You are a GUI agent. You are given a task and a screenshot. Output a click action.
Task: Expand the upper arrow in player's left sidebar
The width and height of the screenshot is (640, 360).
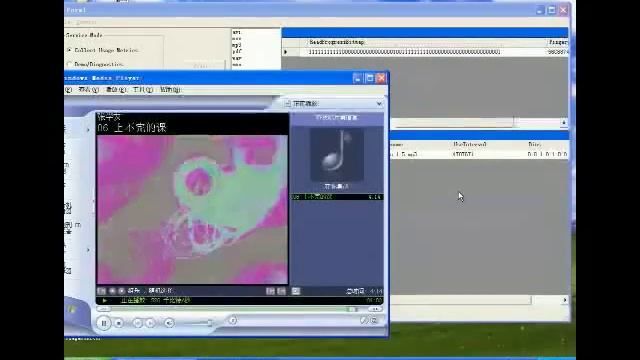pos(88,130)
